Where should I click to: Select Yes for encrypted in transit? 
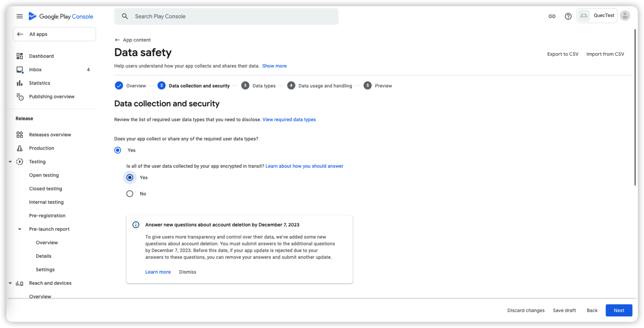[x=130, y=177]
